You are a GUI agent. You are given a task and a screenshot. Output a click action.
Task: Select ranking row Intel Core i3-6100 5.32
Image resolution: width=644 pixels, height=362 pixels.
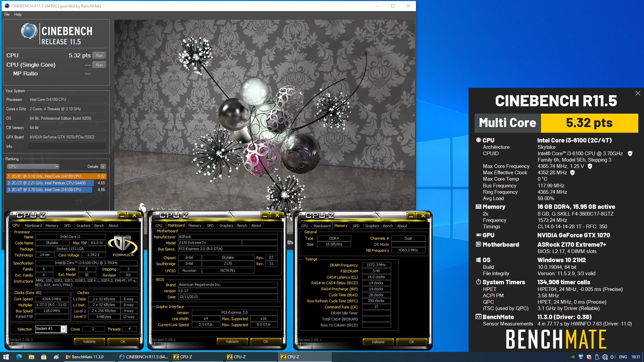(x=56, y=176)
